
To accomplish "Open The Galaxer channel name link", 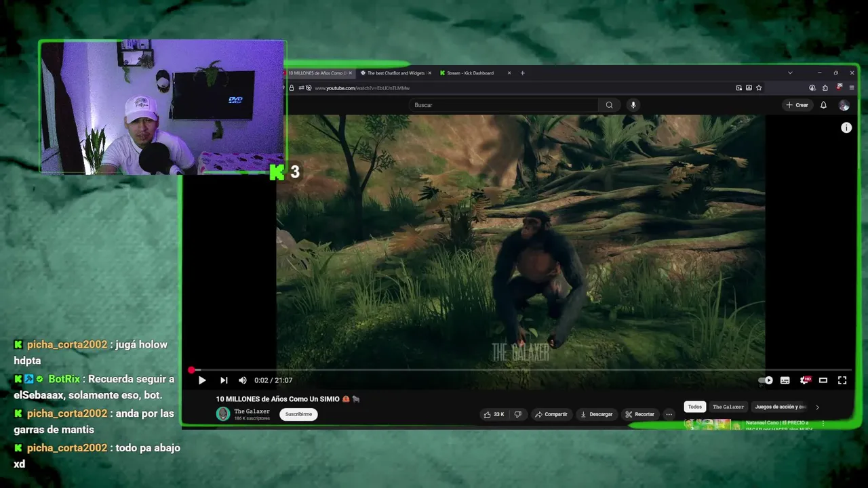I will coord(252,411).
